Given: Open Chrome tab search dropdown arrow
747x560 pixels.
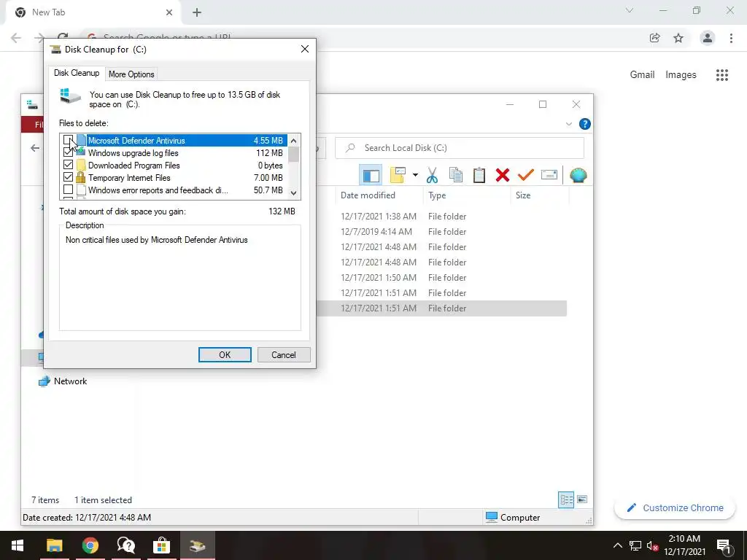Looking at the screenshot, I should 630,10.
